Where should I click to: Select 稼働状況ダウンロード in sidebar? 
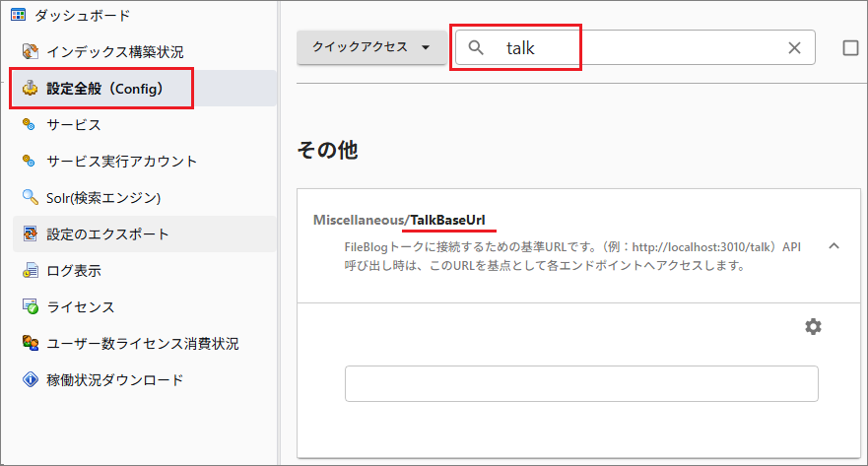point(114,379)
